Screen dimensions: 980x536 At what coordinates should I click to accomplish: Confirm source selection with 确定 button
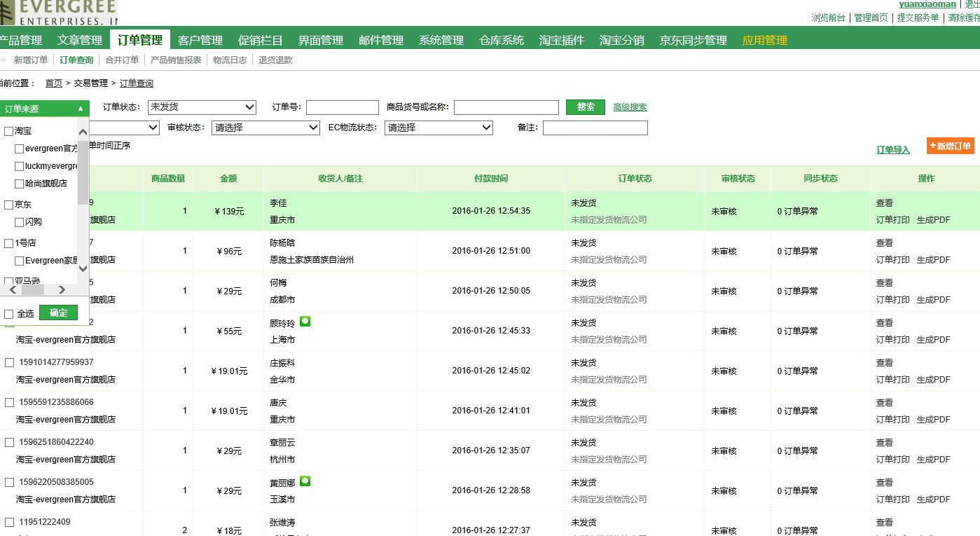58,313
